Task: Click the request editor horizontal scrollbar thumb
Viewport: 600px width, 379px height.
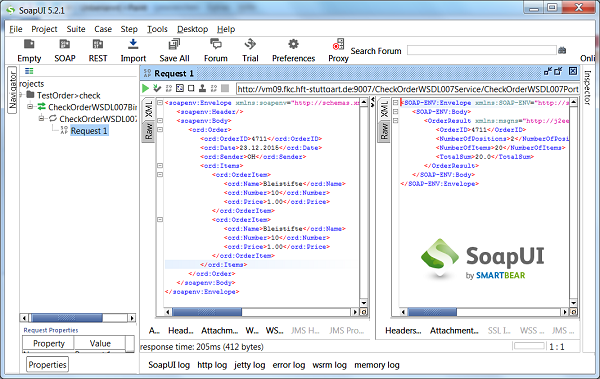Action: (x=207, y=312)
